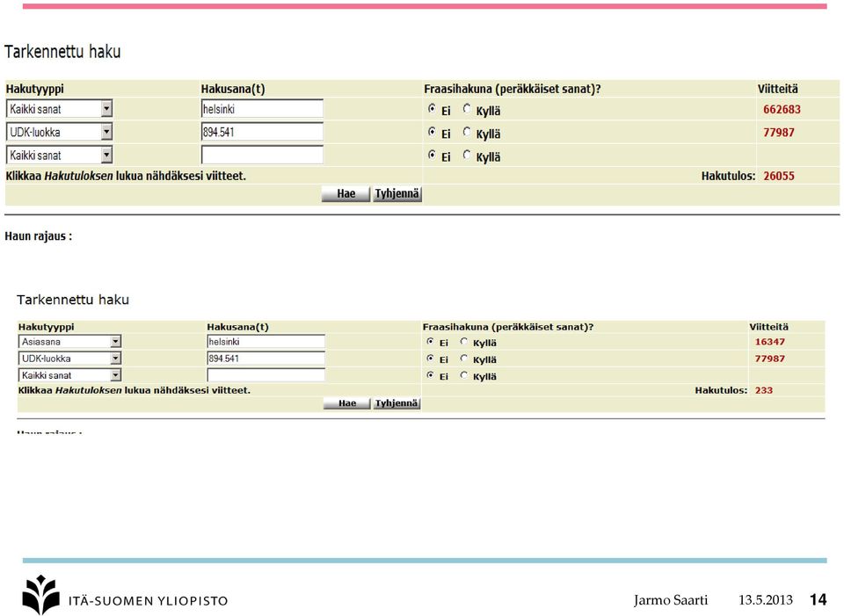
Task: Open empty-row Kaikki sanat dropdown in 26055 form
Action: click(x=60, y=155)
